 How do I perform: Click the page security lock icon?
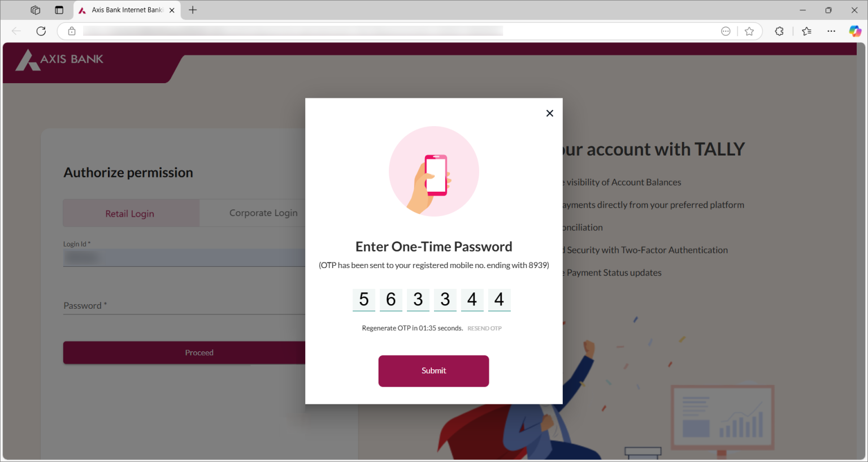point(71,31)
